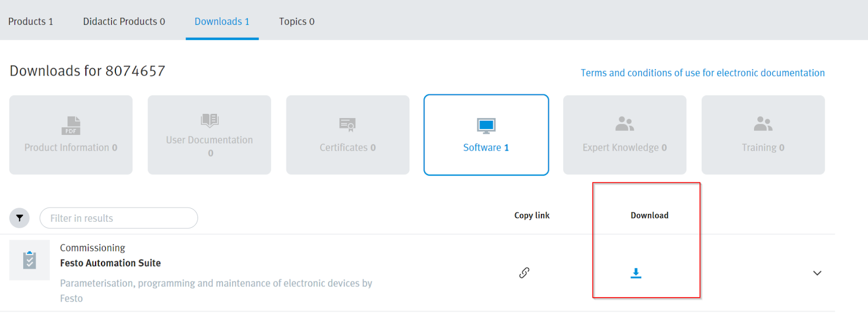Select the Product Information 0 card
The height and width of the screenshot is (328, 868).
tap(71, 135)
